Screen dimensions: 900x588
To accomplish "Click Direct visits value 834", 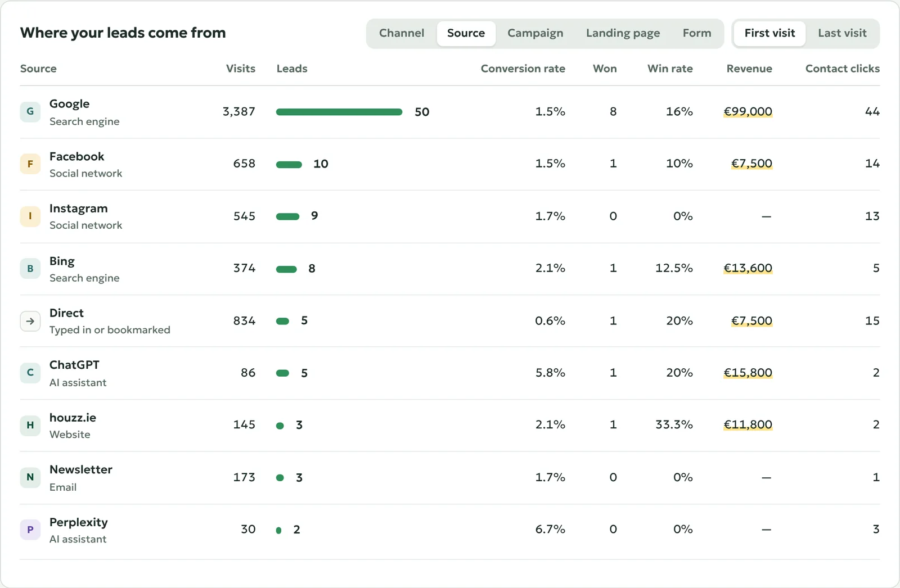I will point(244,320).
